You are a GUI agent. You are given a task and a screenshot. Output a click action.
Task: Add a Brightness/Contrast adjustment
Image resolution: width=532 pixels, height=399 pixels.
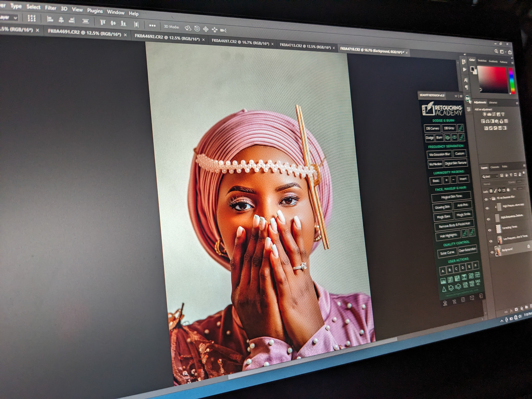pos(484,114)
